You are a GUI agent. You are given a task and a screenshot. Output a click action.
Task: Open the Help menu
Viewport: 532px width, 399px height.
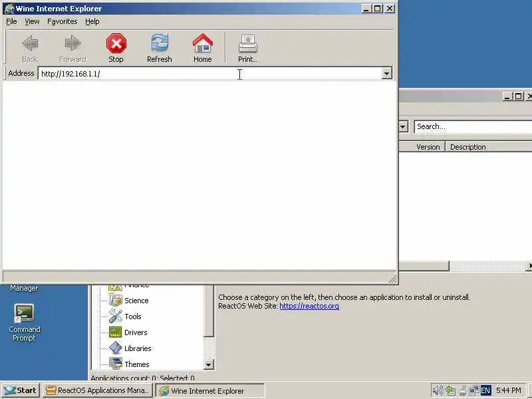tap(92, 21)
